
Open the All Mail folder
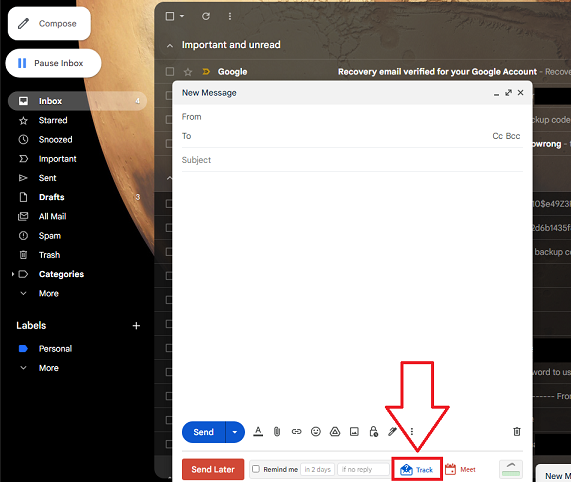point(52,217)
